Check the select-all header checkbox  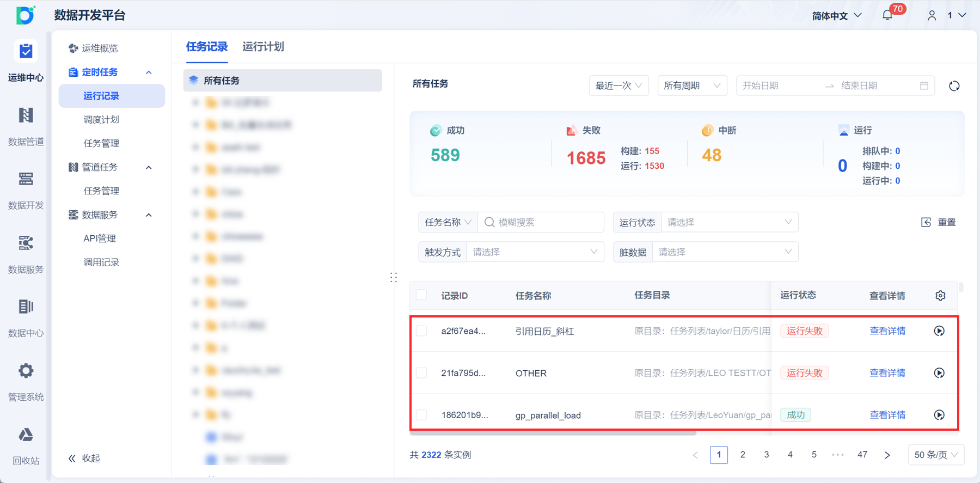tap(421, 295)
